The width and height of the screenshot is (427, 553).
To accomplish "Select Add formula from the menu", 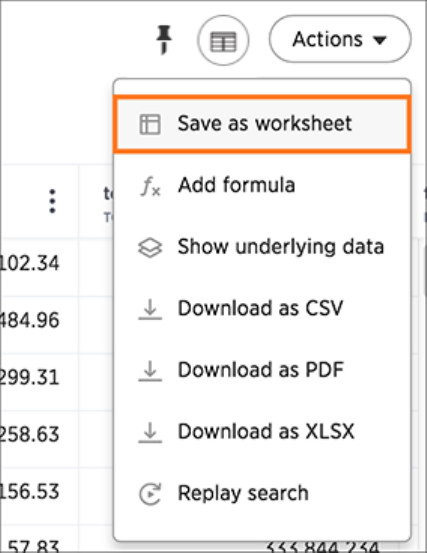I will pyautogui.click(x=262, y=185).
